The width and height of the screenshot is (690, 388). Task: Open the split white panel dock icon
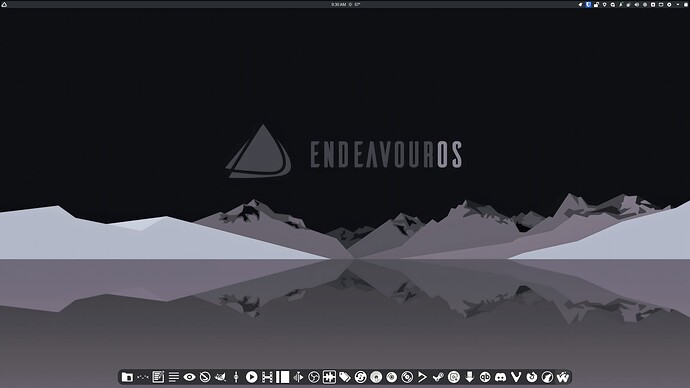(x=283, y=377)
